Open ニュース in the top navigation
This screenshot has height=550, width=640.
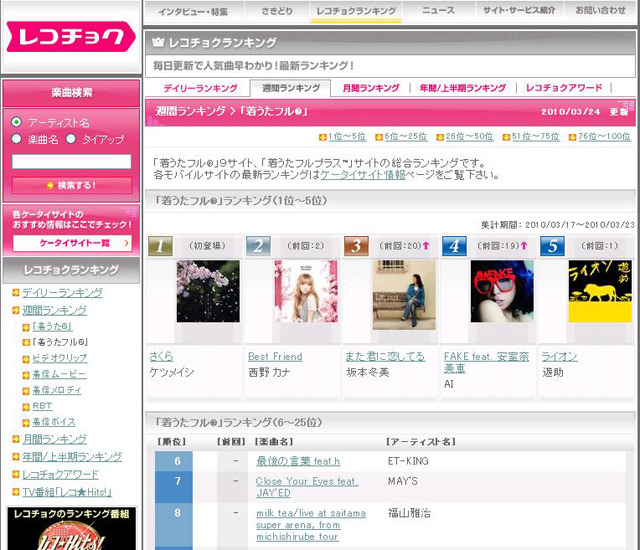437,10
